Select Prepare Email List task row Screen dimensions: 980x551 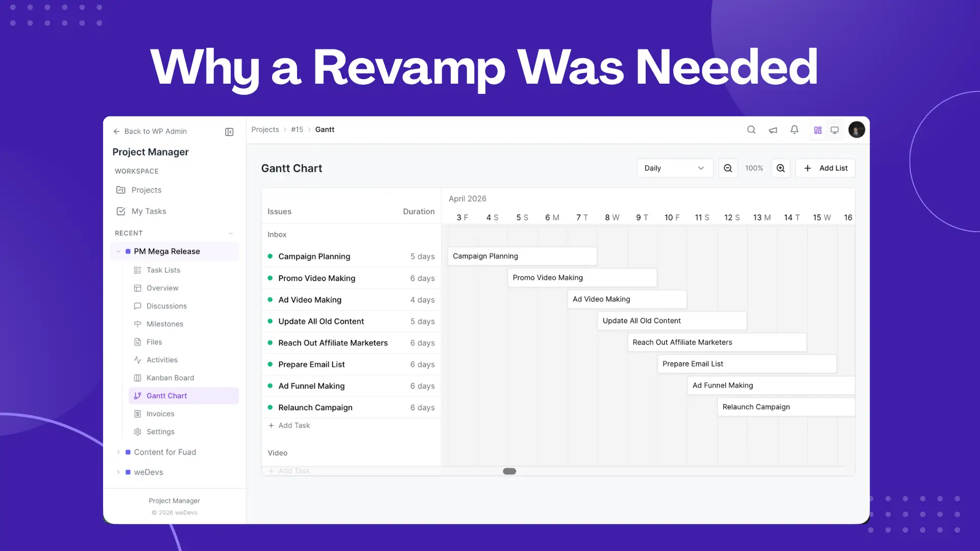point(351,364)
